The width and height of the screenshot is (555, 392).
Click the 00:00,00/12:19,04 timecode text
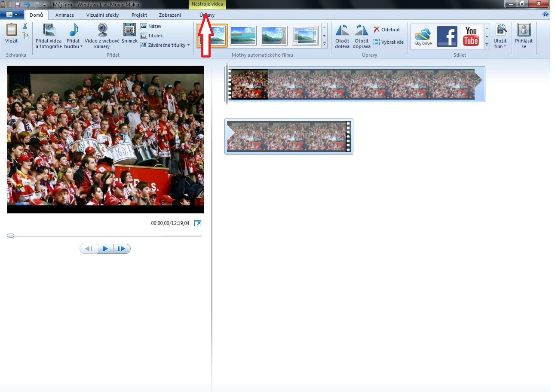tap(170, 223)
